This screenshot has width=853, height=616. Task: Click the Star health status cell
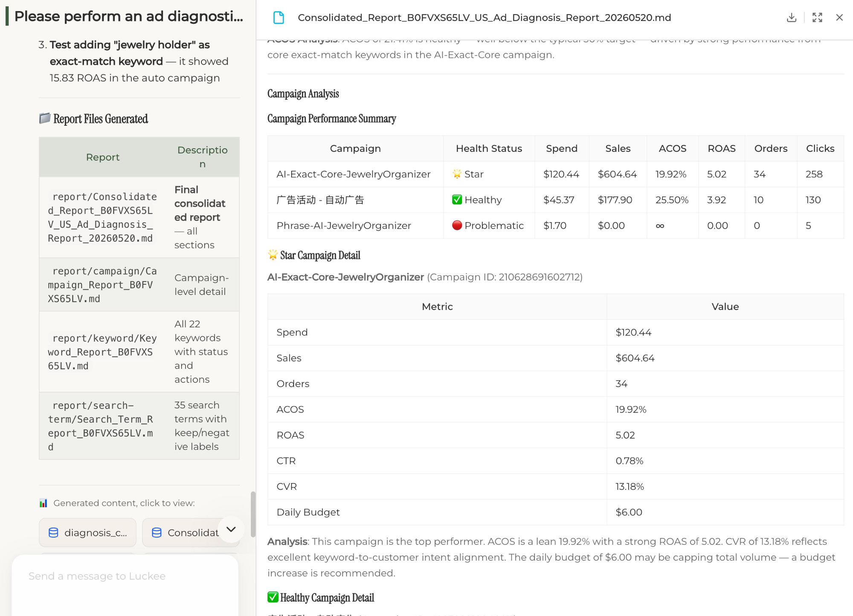(x=489, y=174)
